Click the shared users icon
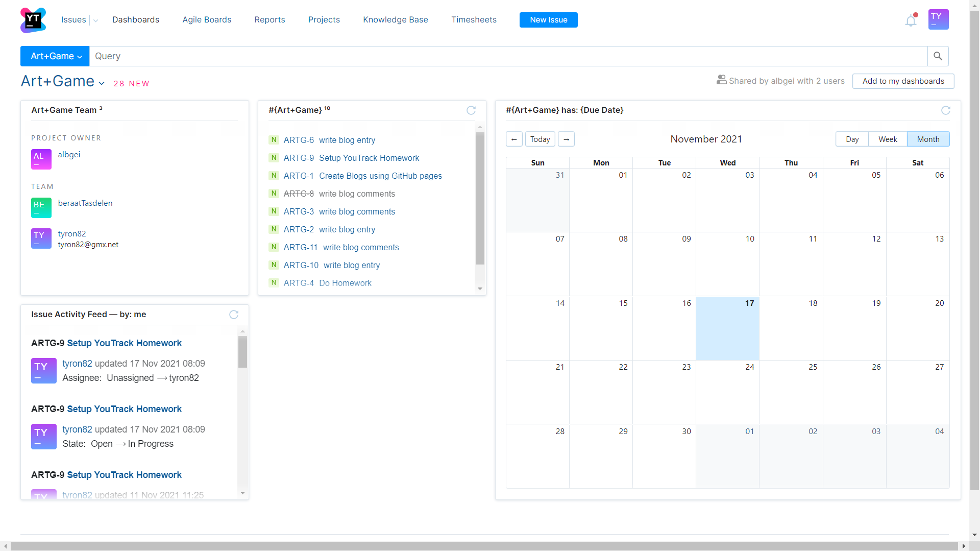This screenshot has width=980, height=551. click(x=721, y=80)
